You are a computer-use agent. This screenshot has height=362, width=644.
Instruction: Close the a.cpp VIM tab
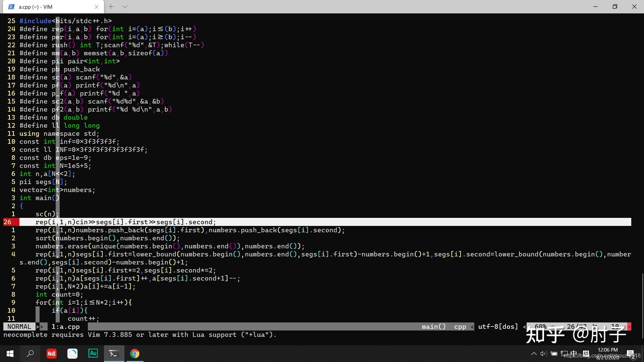point(97,7)
